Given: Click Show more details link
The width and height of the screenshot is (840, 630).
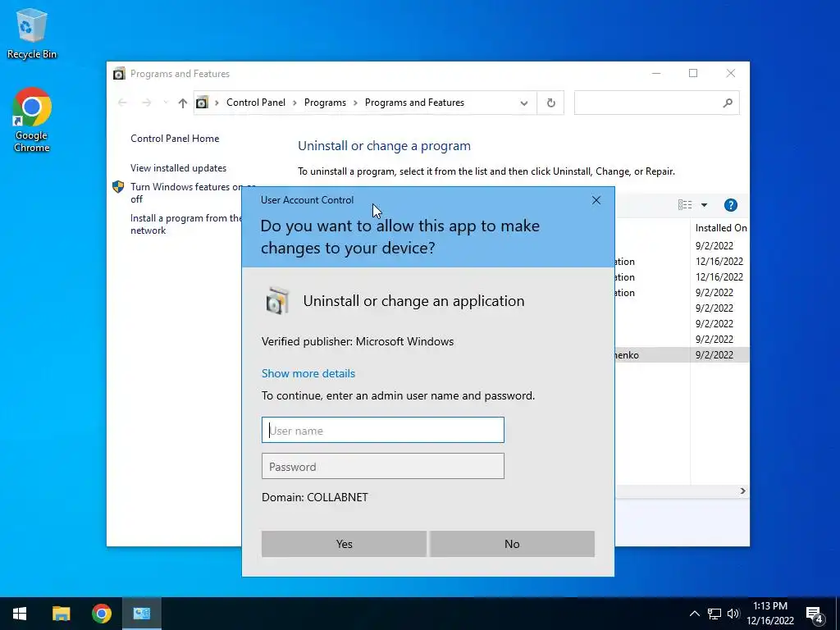Looking at the screenshot, I should (308, 373).
